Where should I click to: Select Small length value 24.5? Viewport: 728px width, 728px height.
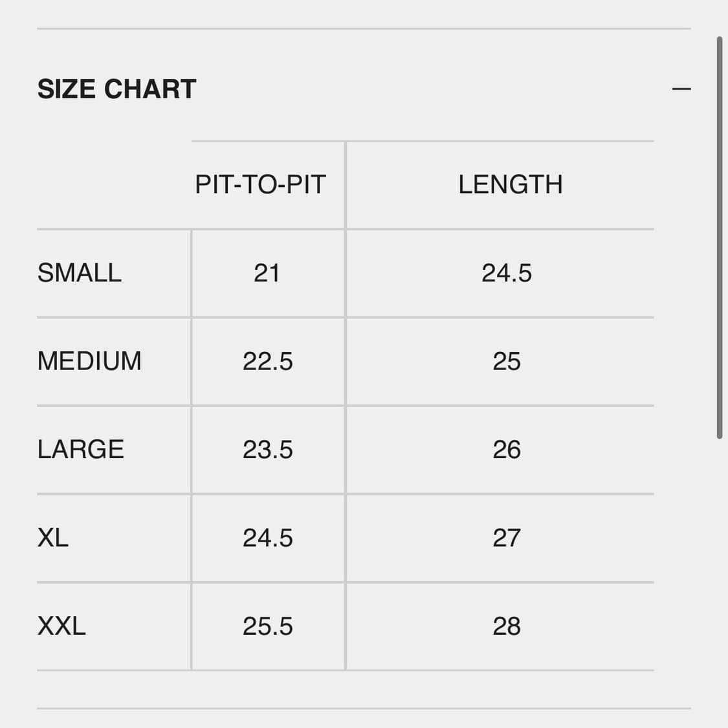click(x=507, y=273)
